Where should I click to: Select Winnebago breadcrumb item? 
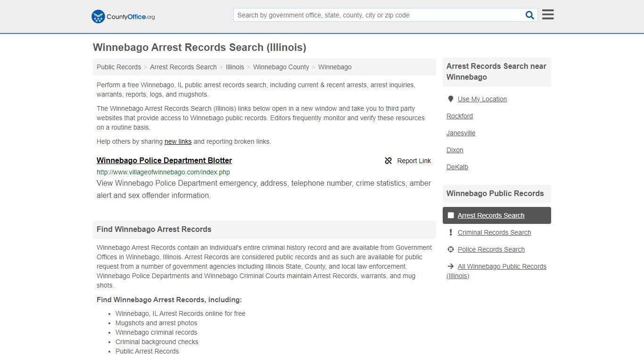coord(335,67)
